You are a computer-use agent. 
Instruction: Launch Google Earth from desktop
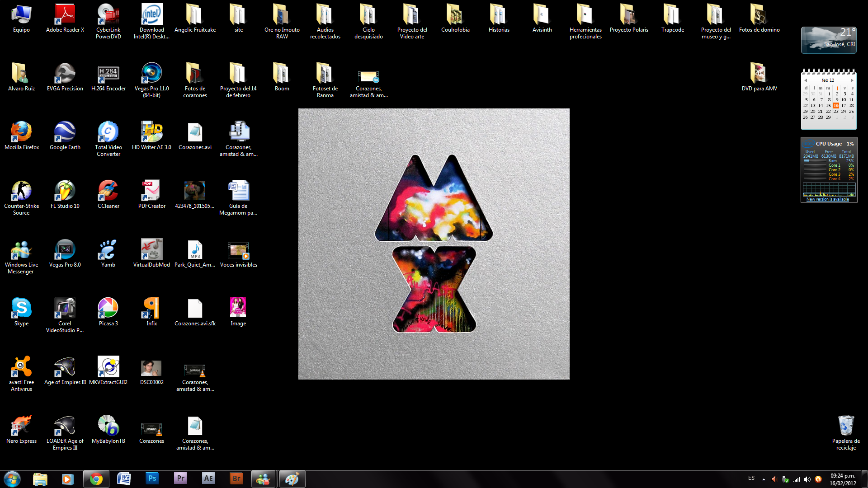65,136
